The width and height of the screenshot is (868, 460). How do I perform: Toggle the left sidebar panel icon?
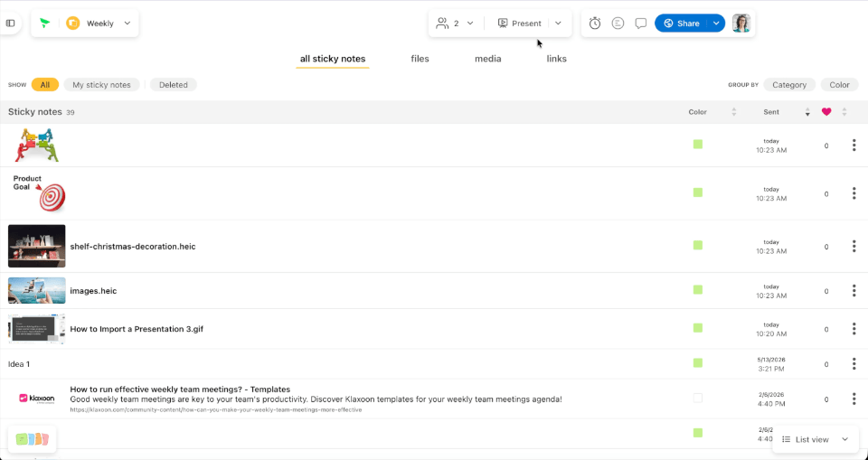(x=10, y=23)
